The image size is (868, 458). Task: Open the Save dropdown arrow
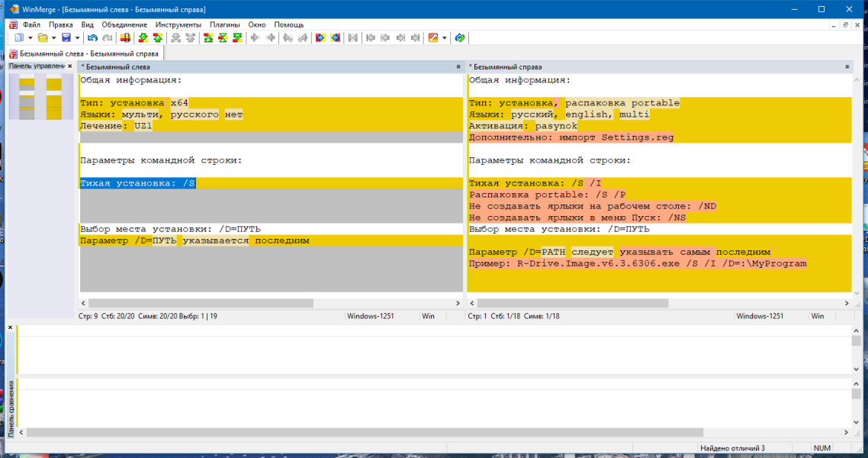(x=77, y=37)
